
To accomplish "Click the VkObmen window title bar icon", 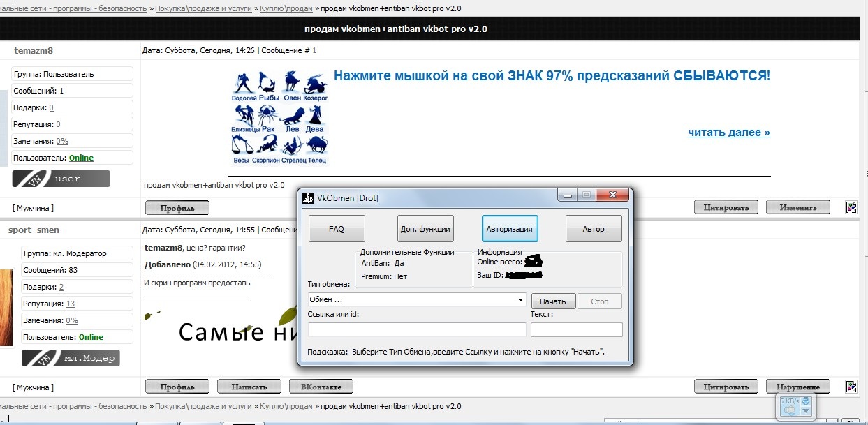I will coord(308,197).
